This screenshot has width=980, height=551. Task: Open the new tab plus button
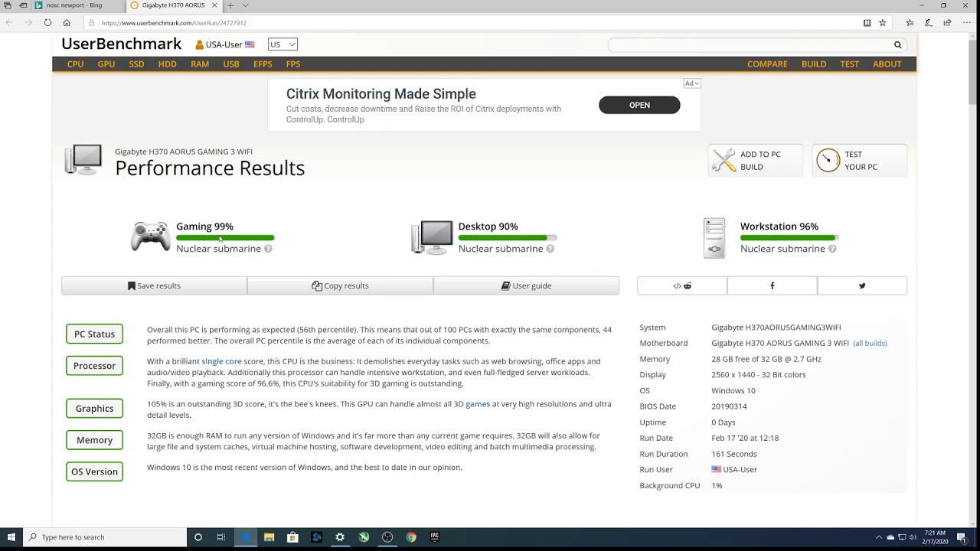(230, 5)
